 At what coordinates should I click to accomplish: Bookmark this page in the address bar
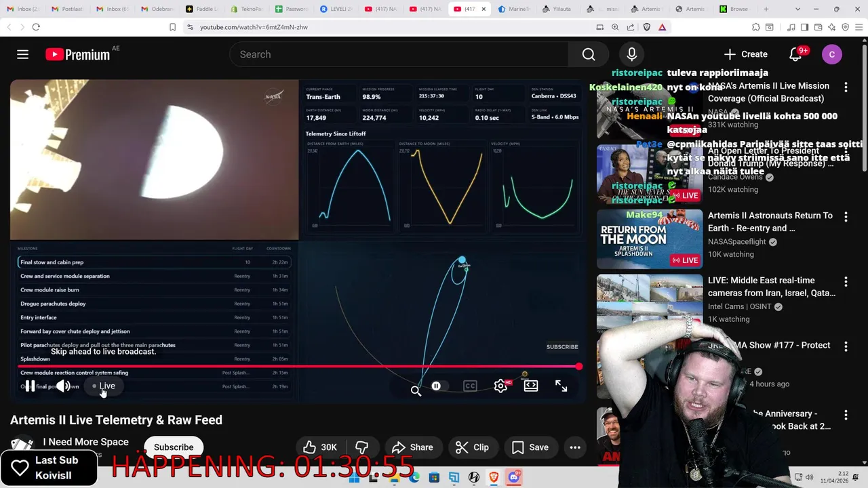click(172, 27)
